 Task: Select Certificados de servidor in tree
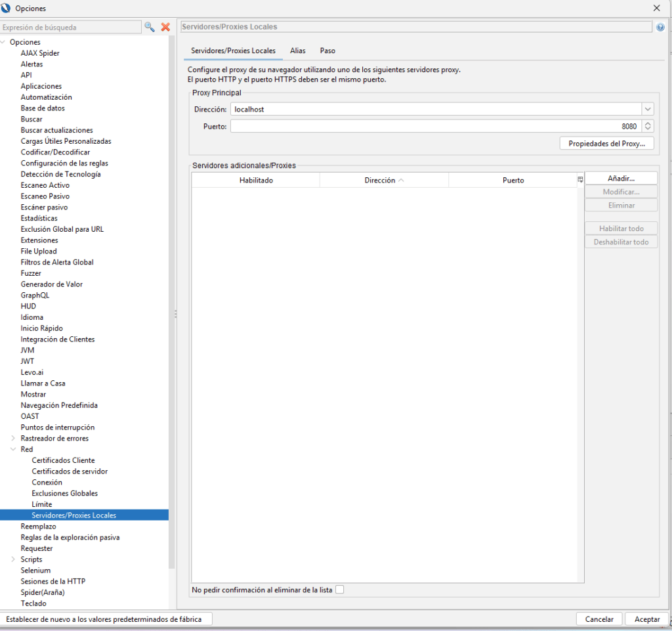70,471
